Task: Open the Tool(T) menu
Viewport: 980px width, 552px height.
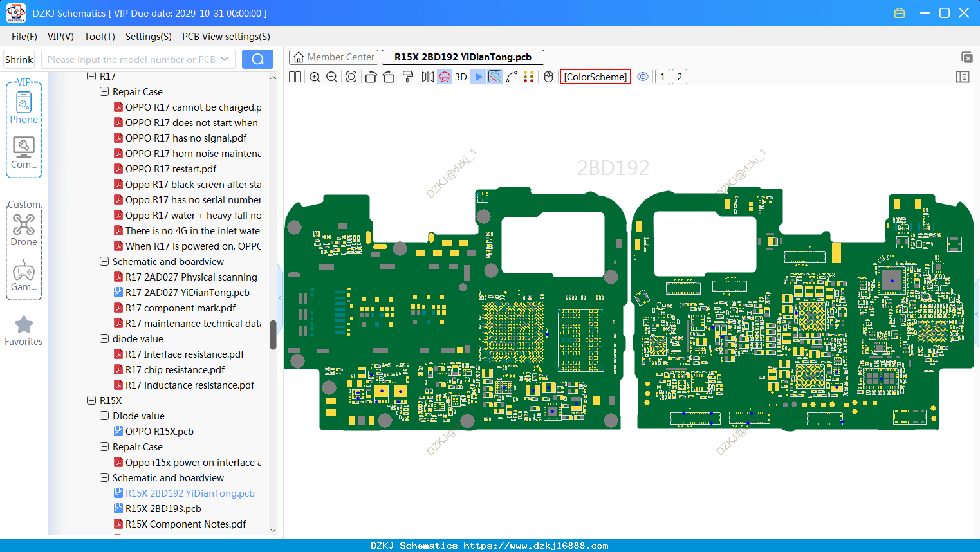Action: (100, 37)
